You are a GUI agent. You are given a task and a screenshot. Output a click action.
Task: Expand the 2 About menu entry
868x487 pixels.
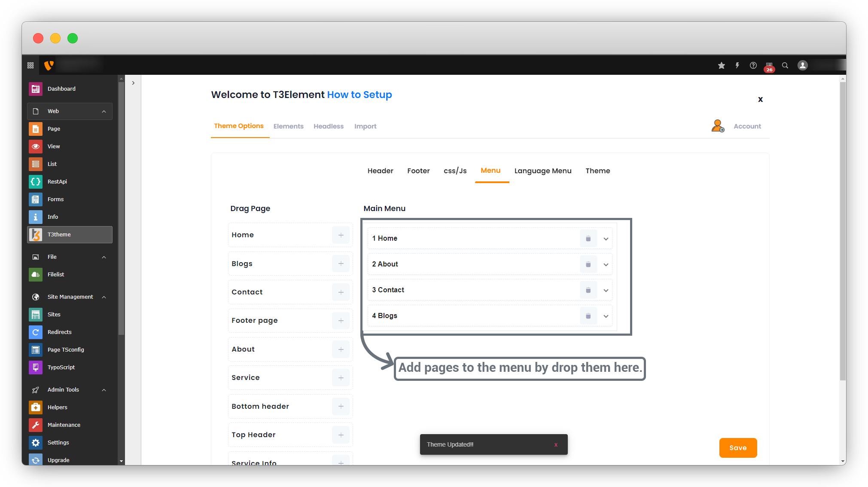click(x=606, y=265)
